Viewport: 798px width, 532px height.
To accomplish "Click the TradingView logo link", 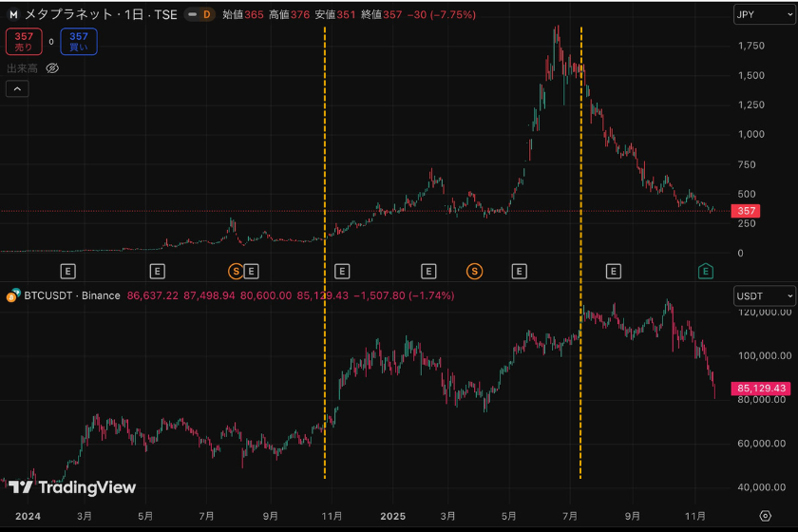I will (72, 487).
